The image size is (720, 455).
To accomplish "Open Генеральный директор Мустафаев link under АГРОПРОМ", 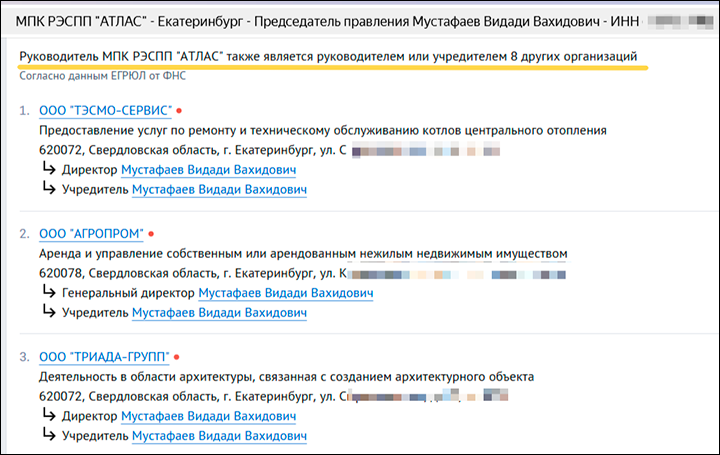I will tap(286, 293).
